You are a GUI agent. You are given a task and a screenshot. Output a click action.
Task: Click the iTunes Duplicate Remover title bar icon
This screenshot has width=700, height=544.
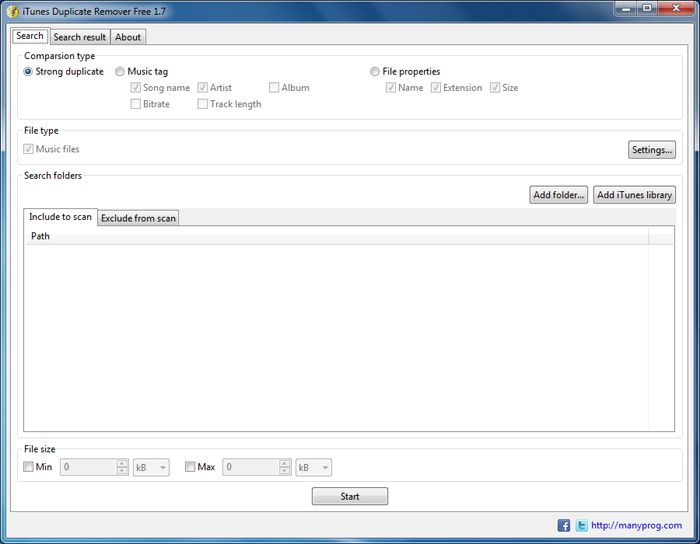pos(12,11)
